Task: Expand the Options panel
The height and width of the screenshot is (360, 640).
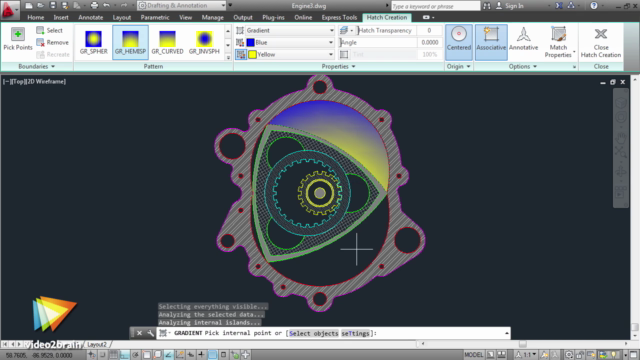Action: click(x=522, y=66)
